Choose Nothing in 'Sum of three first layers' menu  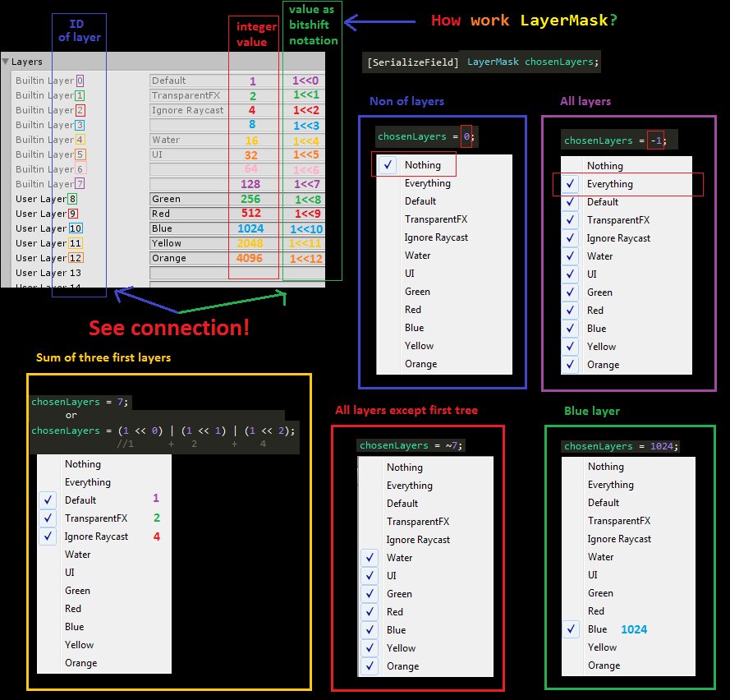[x=104, y=464]
